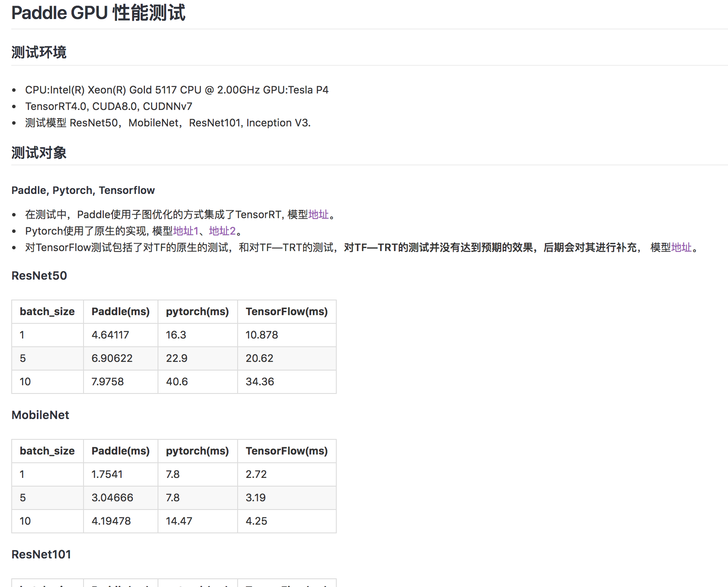Click ResNet50 Paddle value 4.64117
The image size is (728, 587).
110,335
